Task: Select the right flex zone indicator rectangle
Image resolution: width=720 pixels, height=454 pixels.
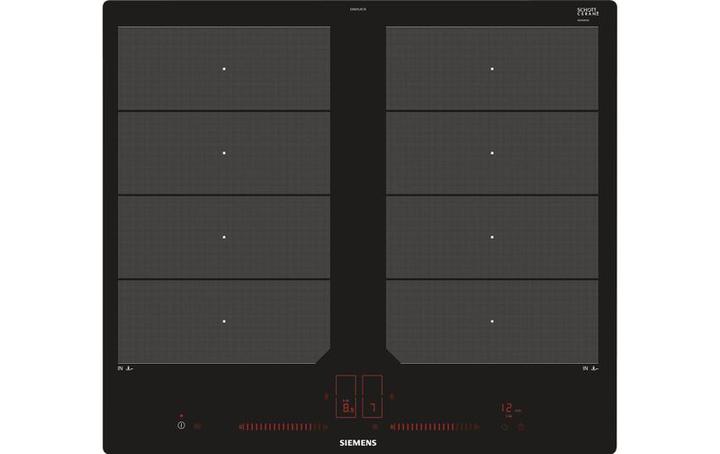Action: [x=372, y=386]
